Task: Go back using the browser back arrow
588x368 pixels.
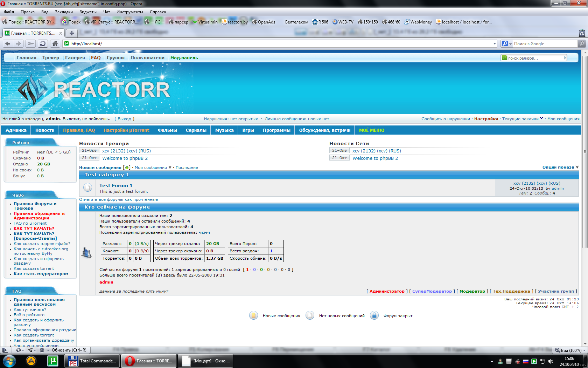Action: click(x=8, y=43)
